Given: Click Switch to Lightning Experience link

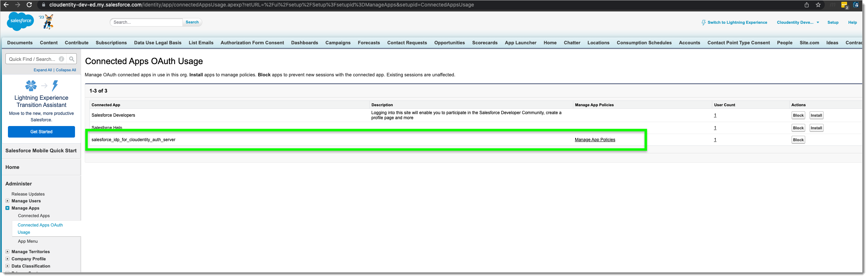Looking at the screenshot, I should click(x=737, y=22).
